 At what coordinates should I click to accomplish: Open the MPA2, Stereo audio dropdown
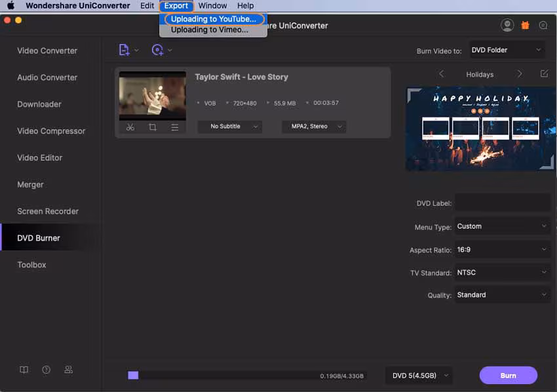pos(314,127)
